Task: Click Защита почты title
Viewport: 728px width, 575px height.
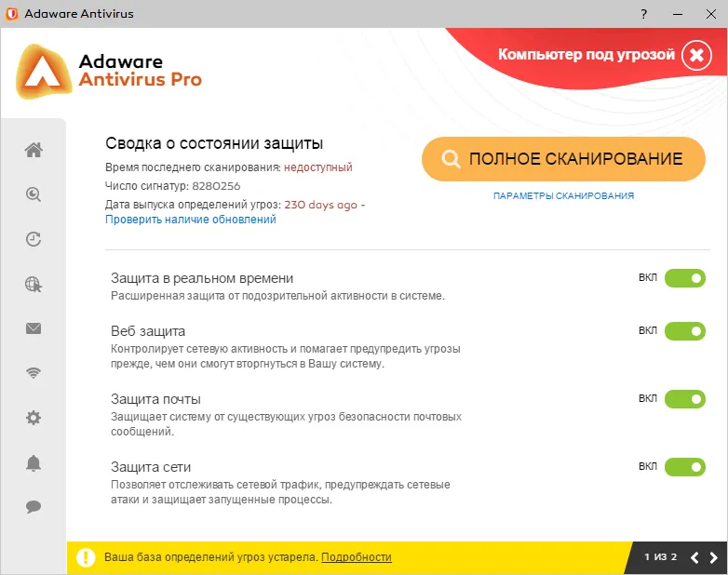Action: pos(155,399)
